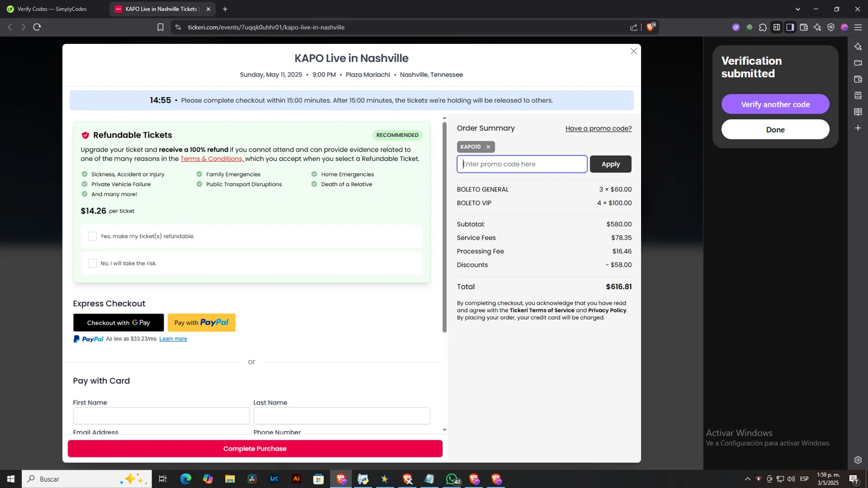Open Lightroom Classic from the taskbar

274,479
